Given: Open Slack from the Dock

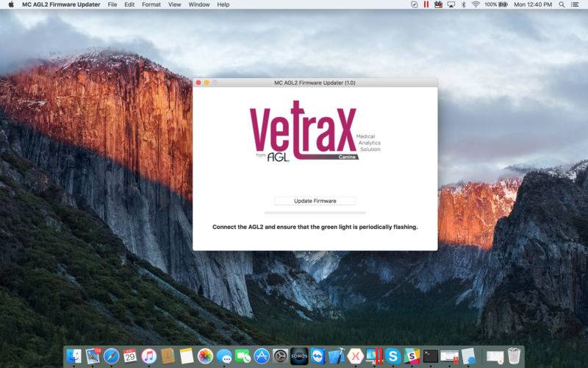Looking at the screenshot, I should (412, 355).
